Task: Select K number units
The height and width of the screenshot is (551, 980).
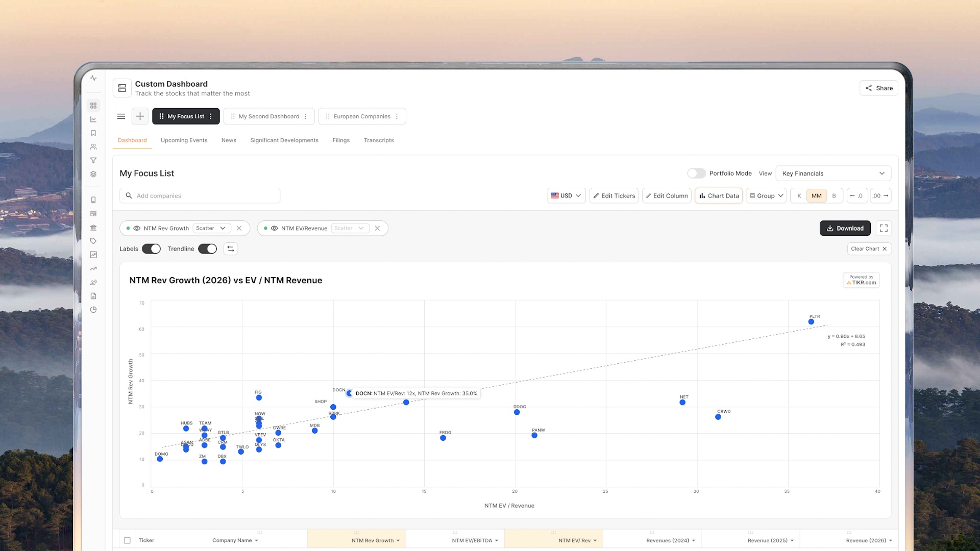Action: 799,196
